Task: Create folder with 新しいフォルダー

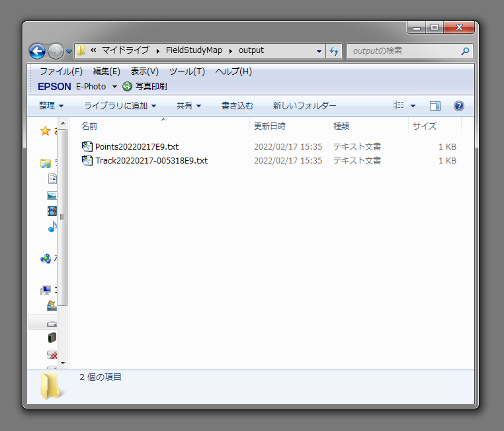Action: (304, 105)
